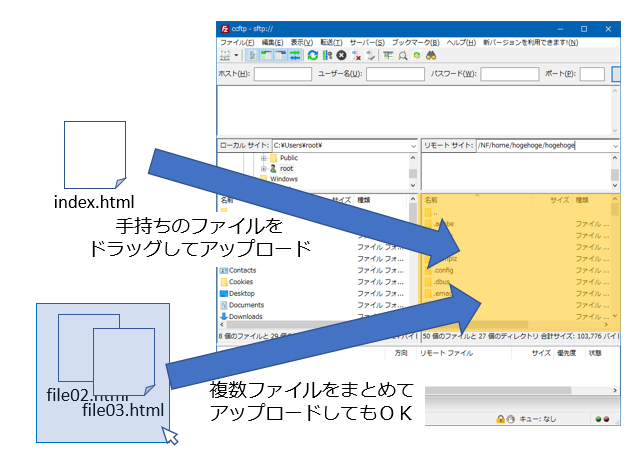Open the ブックマーク(B) menu
This screenshot has height=451, width=637.
pos(415,42)
